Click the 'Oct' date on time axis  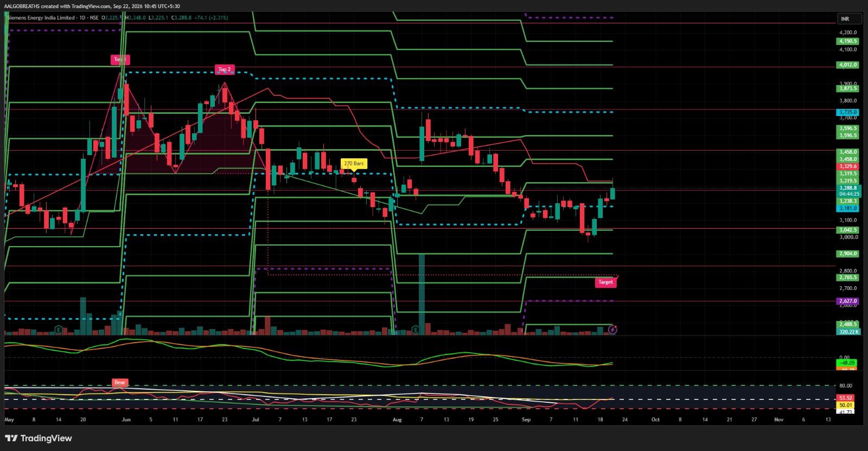[655, 420]
